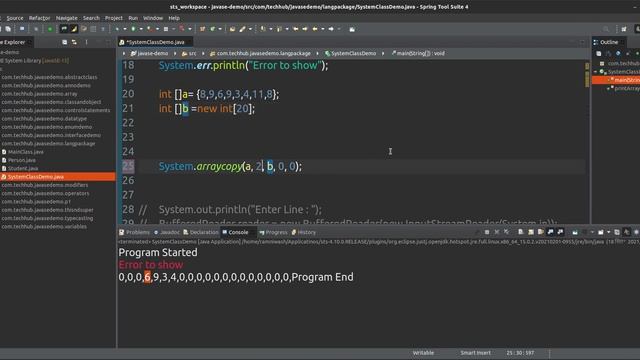This screenshot has width=640, height=360.
Task: Click the Remove Launch icon in the Console toolbar
Action: click(497, 232)
